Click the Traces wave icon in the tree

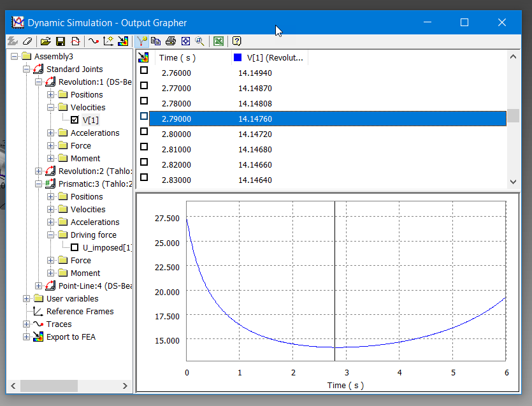(x=38, y=324)
